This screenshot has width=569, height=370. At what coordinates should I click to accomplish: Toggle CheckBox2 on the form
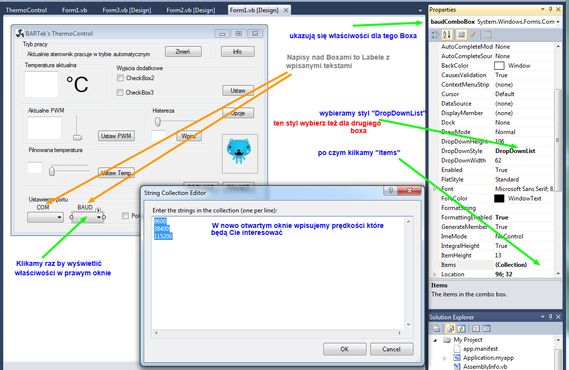[x=120, y=78]
